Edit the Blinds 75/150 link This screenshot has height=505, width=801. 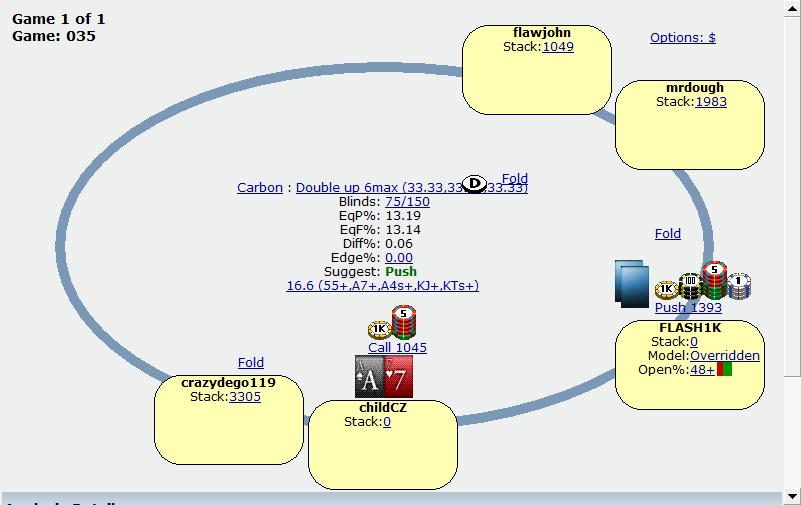tap(407, 202)
